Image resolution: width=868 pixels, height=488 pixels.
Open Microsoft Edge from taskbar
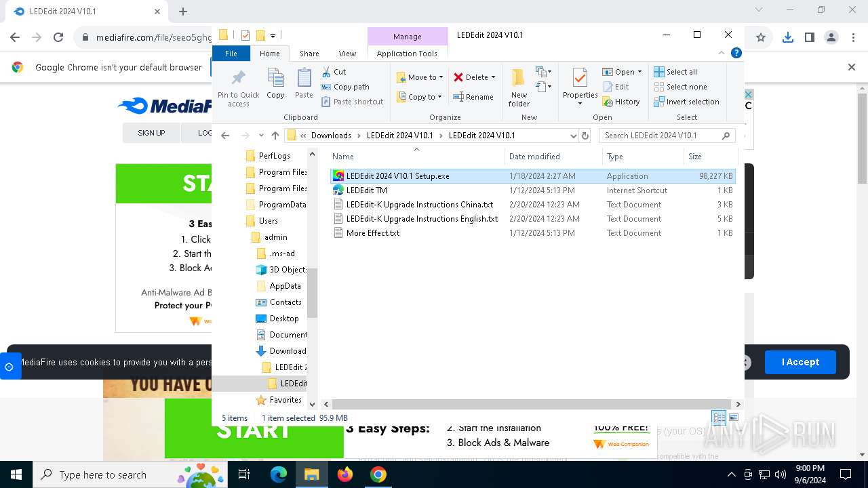click(279, 474)
